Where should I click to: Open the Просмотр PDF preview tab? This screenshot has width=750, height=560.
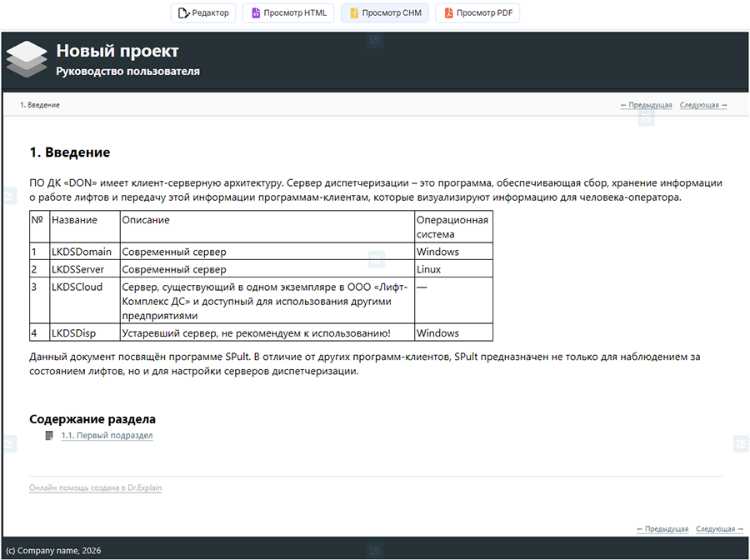[477, 12]
